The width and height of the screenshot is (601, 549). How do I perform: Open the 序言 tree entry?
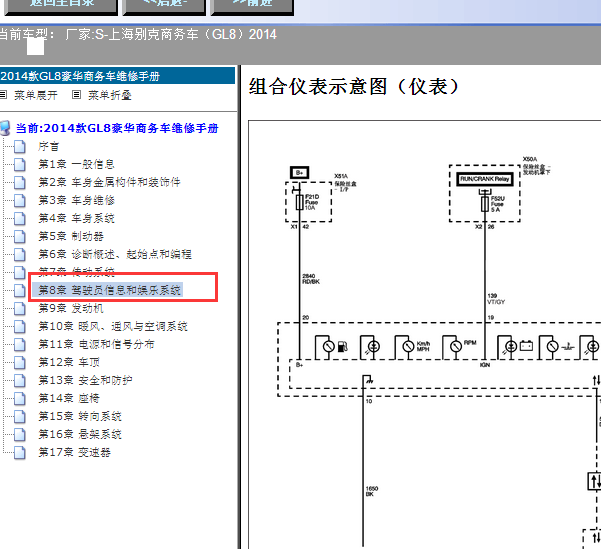[48, 146]
